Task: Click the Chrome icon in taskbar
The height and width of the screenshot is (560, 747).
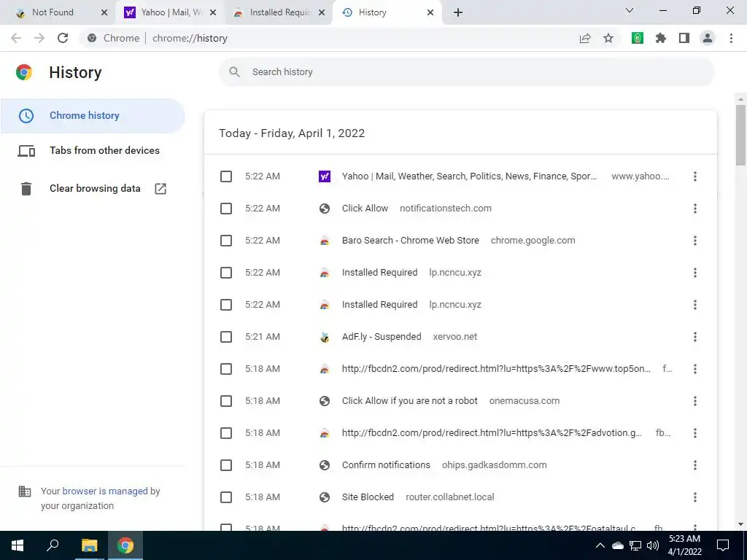Action: pyautogui.click(x=125, y=545)
